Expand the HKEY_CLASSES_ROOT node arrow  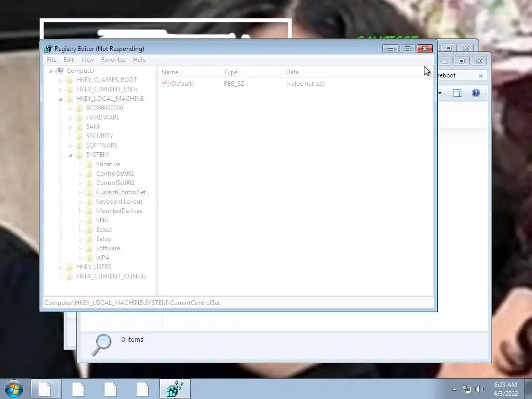click(60, 80)
